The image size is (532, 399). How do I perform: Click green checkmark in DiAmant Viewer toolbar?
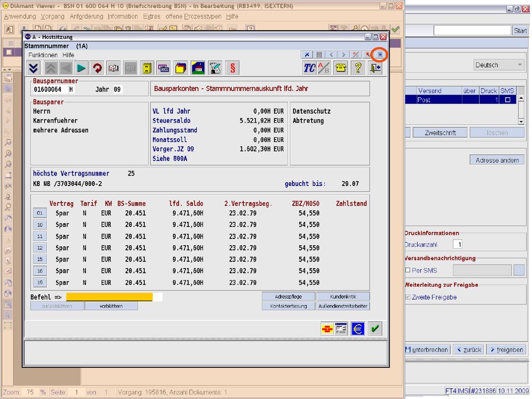pyautogui.click(x=395, y=29)
